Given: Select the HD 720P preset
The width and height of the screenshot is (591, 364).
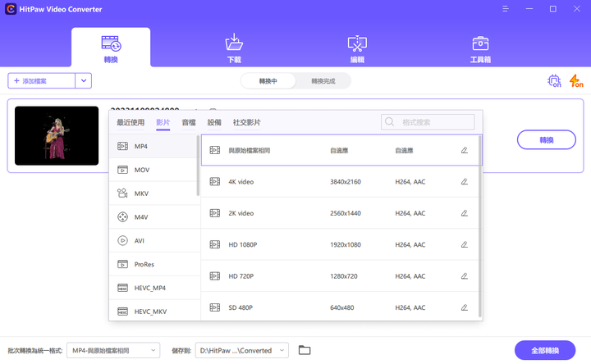Looking at the screenshot, I should tap(340, 276).
